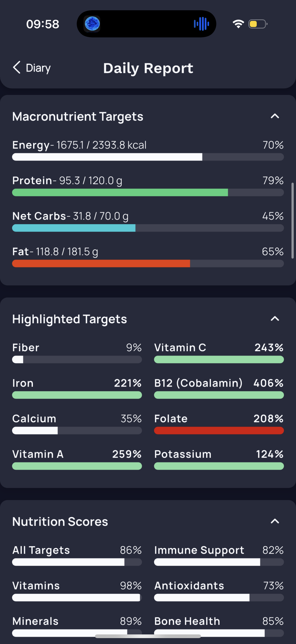Screen dimensions: 296x644
Task: Click the vertical scrollbar on right edge
Action: coord(292,221)
